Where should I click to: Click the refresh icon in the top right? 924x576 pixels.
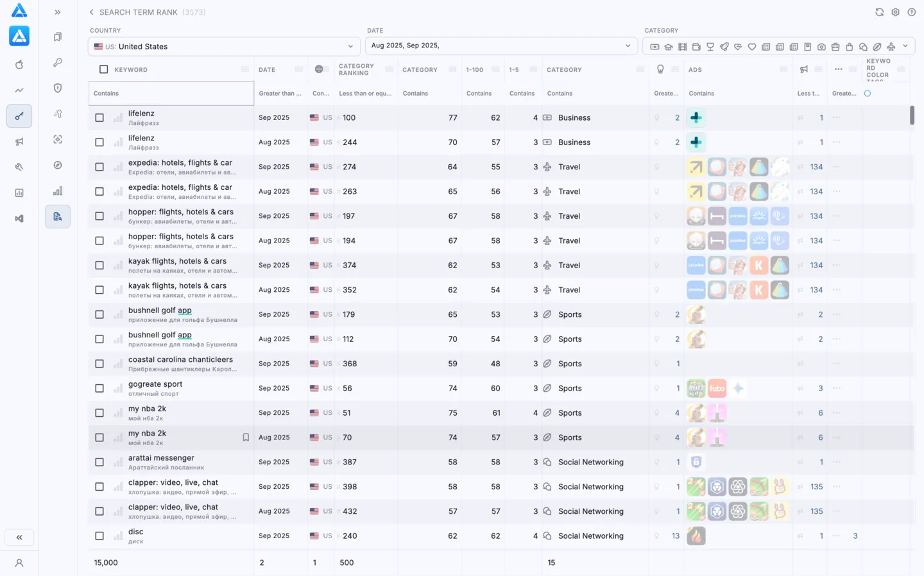tap(879, 12)
